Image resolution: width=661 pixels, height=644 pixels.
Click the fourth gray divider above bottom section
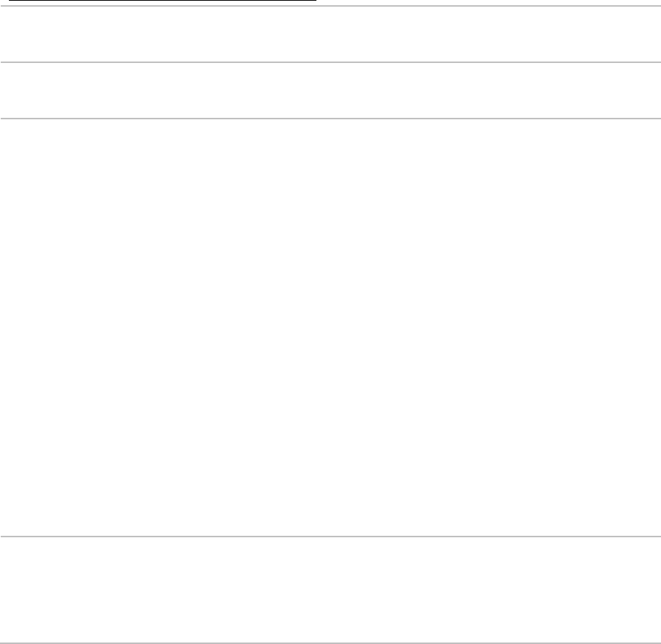(x=330, y=537)
